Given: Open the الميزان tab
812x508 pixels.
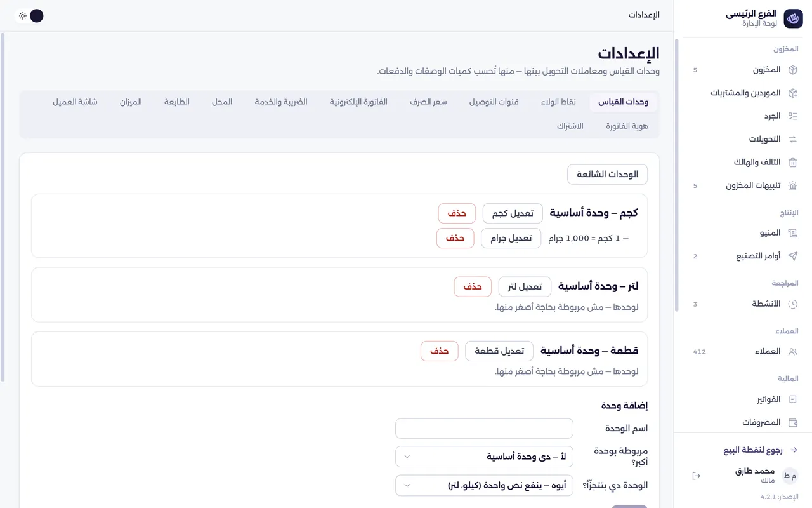Looking at the screenshot, I should click(131, 102).
